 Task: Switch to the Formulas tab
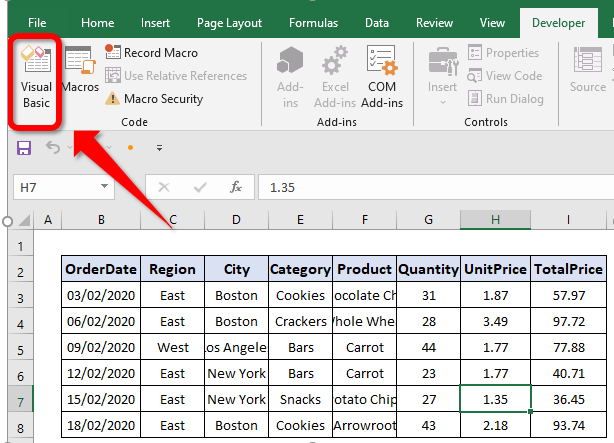point(313,23)
